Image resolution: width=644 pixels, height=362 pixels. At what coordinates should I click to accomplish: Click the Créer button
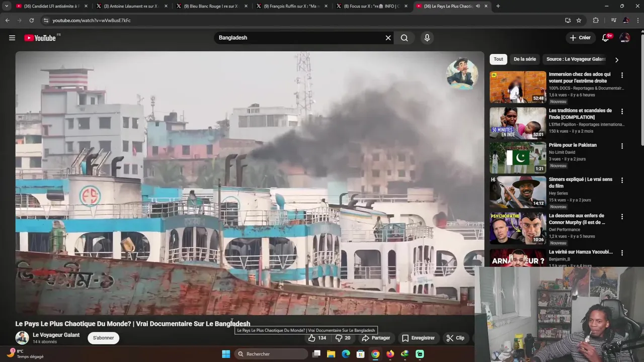point(580,38)
